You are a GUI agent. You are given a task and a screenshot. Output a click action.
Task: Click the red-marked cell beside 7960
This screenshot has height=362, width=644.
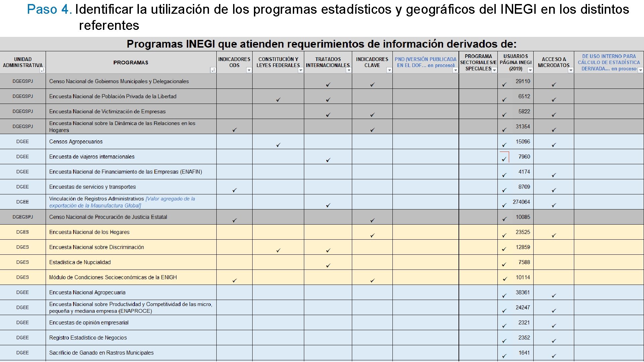[x=504, y=157]
